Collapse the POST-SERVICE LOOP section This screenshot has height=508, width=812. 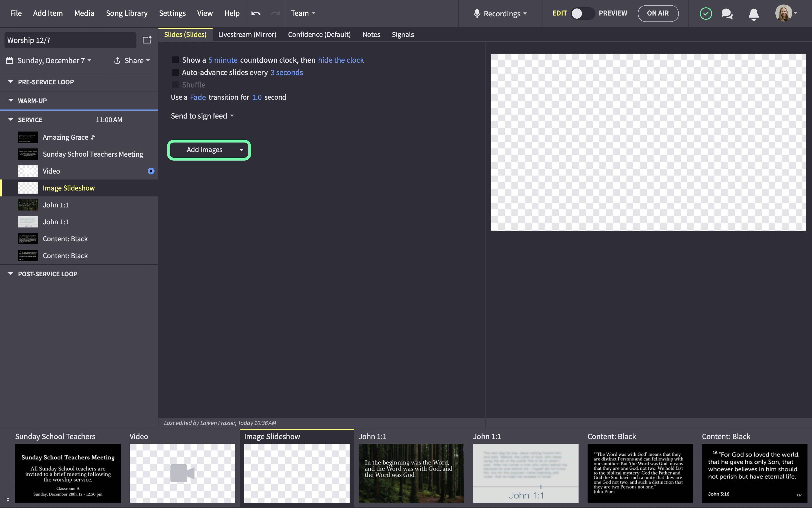point(11,273)
